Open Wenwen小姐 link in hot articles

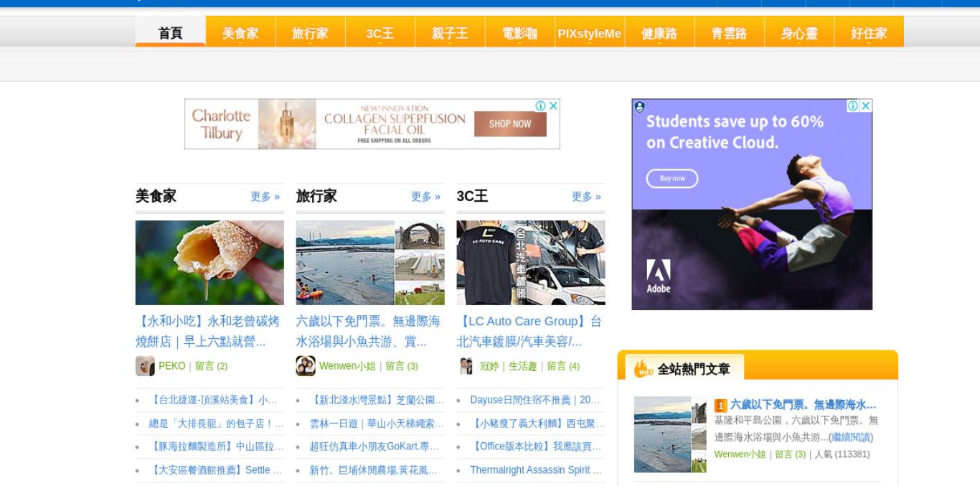[740, 454]
